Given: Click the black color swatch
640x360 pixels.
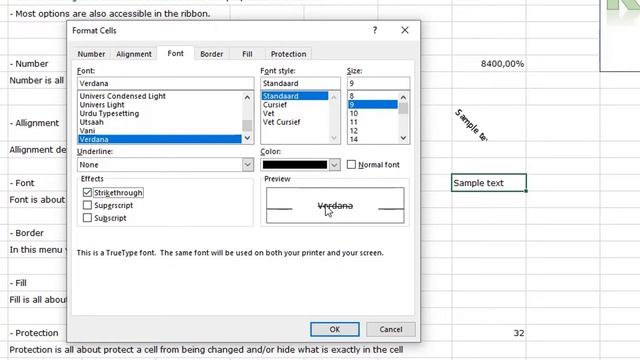Looking at the screenshot, I should point(295,164).
